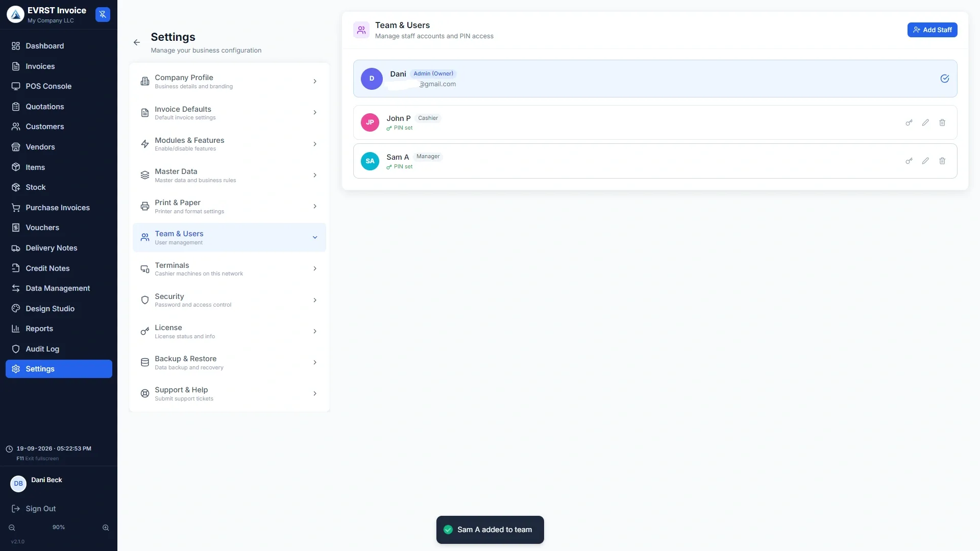Viewport: 980px width, 551px height.
Task: Click the Sam A added to team toast
Action: click(x=490, y=530)
